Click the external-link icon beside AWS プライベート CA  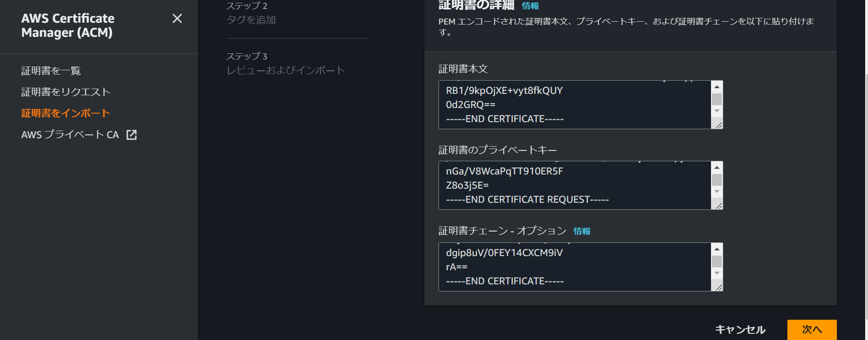(132, 135)
